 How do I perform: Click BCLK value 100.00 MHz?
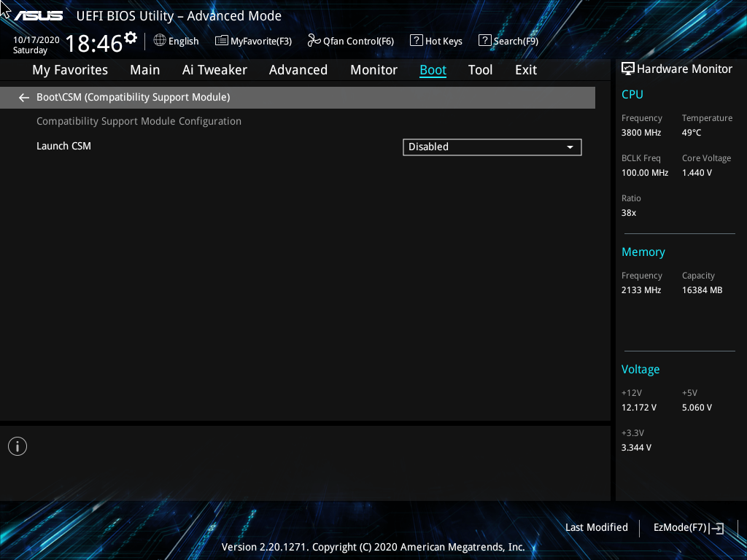(x=645, y=173)
